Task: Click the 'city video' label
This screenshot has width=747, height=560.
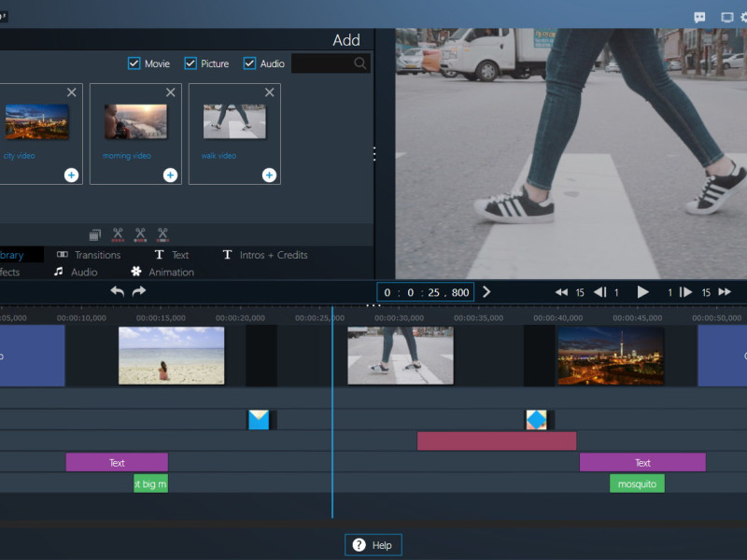Action: coord(19,156)
